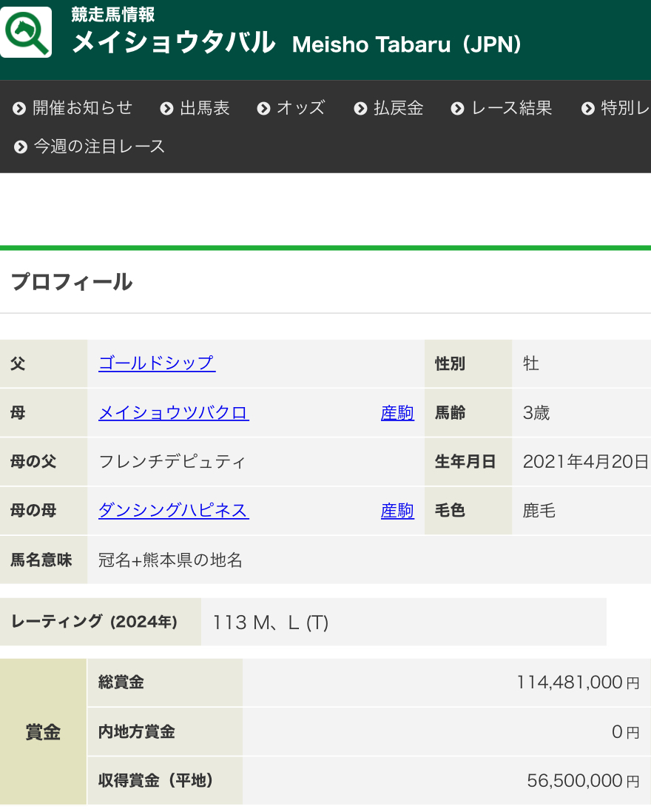
Task: Select 父 label cell
Action: tap(44, 363)
